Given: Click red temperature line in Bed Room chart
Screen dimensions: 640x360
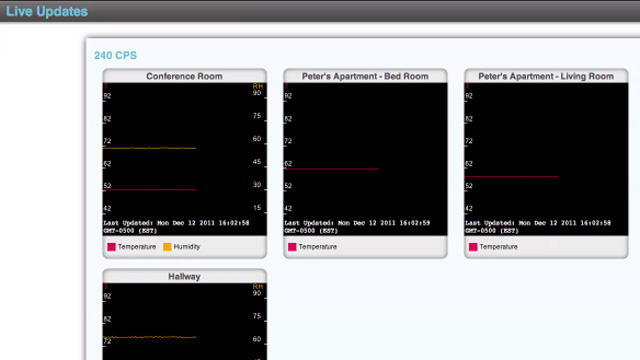Looking at the screenshot, I should pyautogui.click(x=331, y=169).
